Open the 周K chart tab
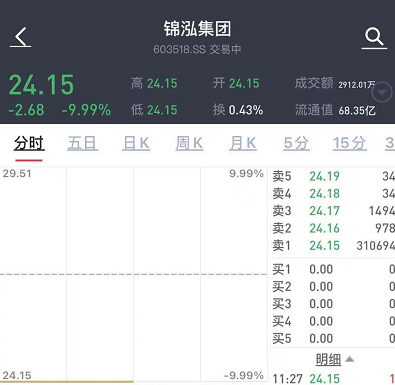This screenshot has height=385, width=395. (189, 144)
